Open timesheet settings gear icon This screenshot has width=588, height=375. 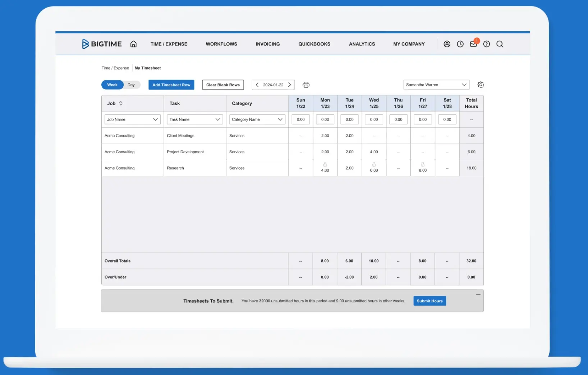coord(481,85)
